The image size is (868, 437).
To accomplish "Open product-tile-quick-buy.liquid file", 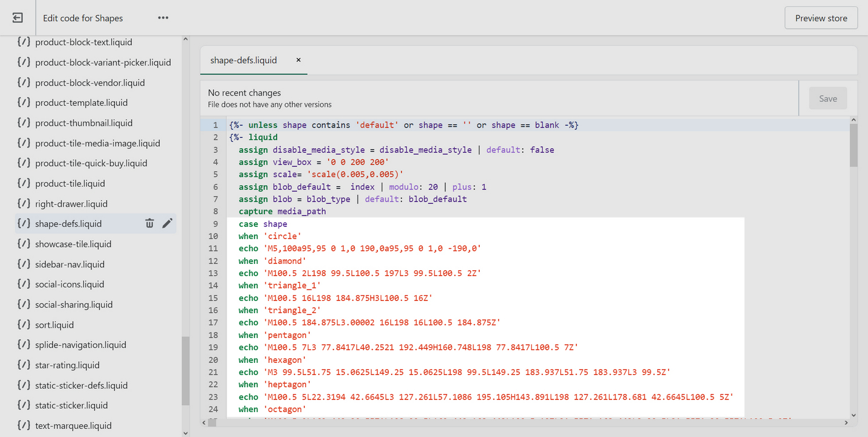I will (x=91, y=163).
